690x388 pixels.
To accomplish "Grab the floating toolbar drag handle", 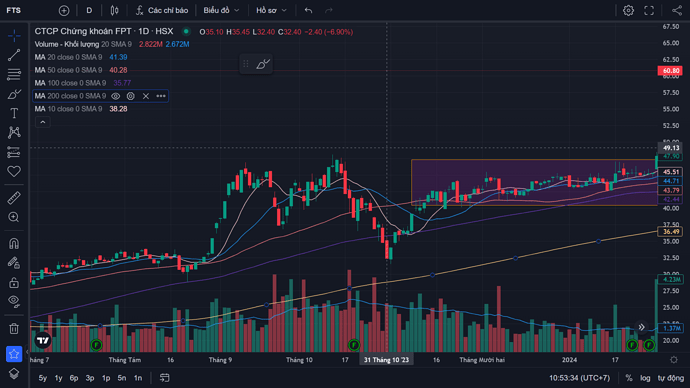I will 246,64.
